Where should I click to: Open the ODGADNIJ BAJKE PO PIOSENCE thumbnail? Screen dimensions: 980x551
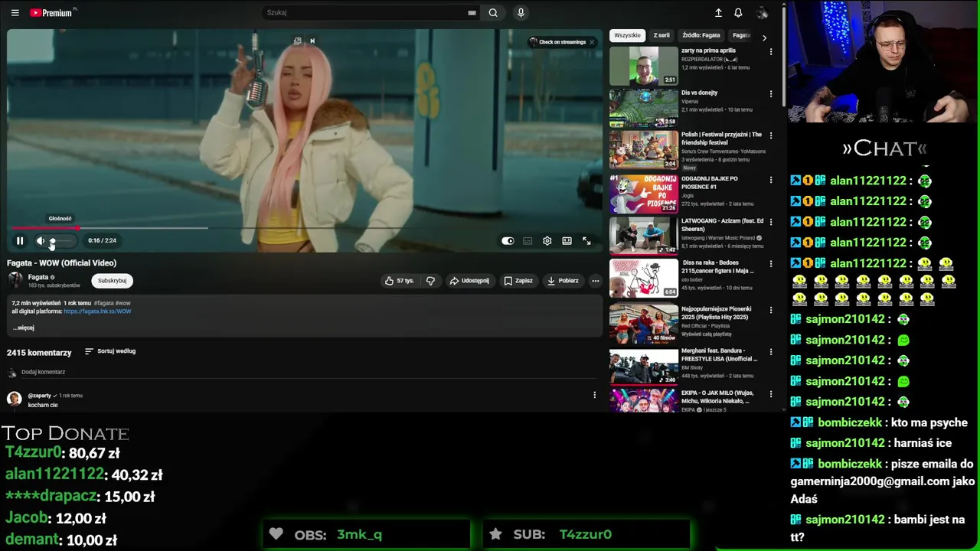(644, 194)
